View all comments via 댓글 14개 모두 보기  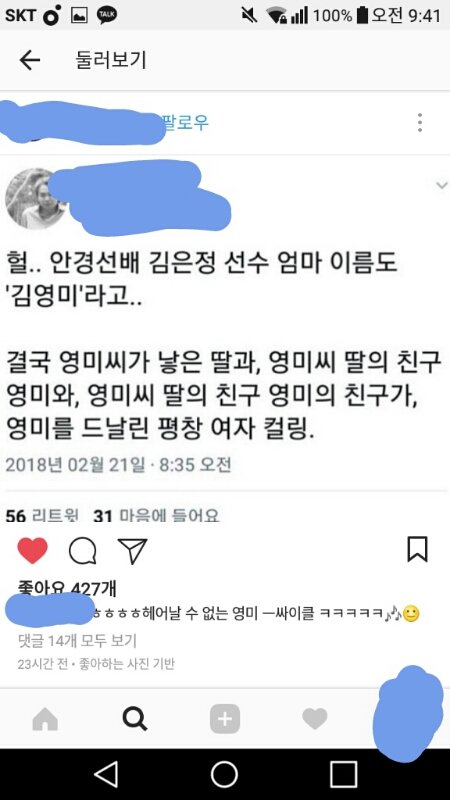77,640
